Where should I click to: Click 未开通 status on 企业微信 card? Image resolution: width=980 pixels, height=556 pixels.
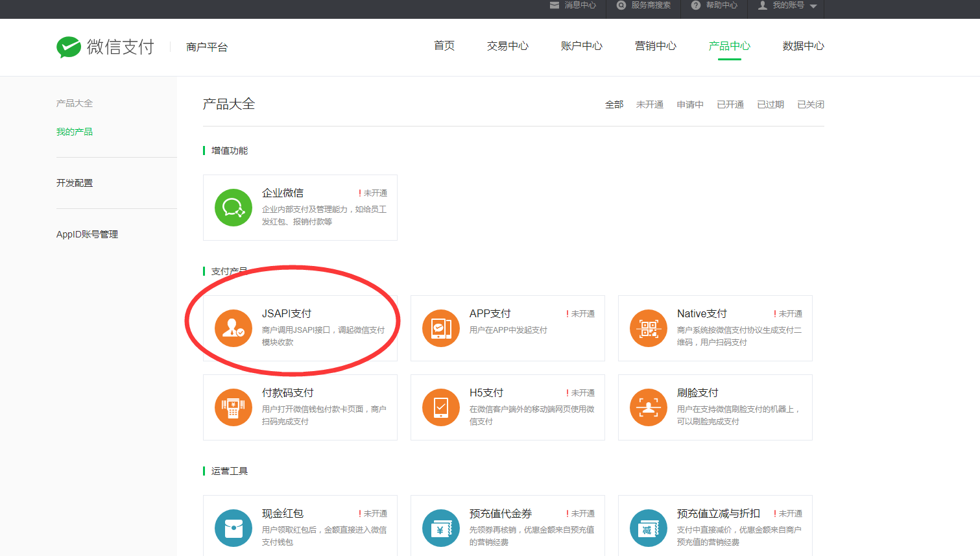[x=373, y=193]
